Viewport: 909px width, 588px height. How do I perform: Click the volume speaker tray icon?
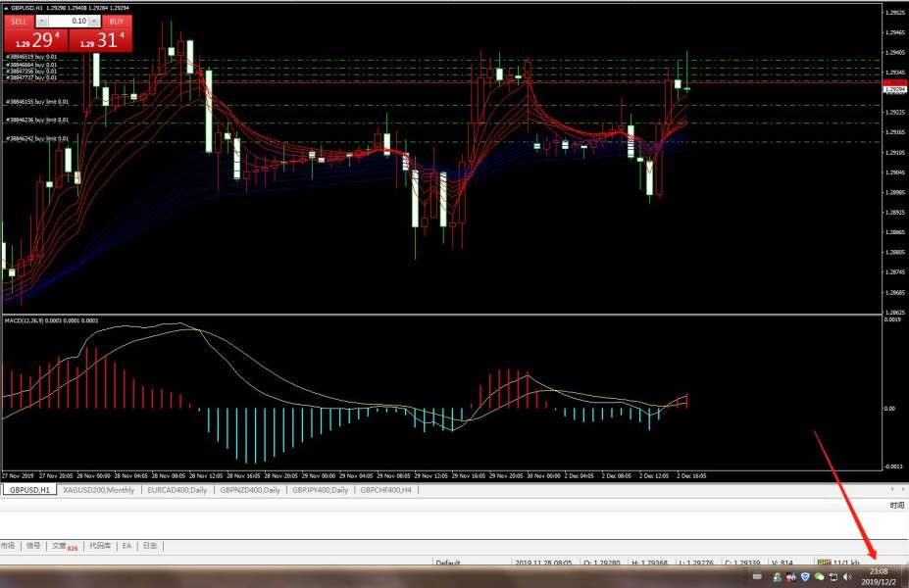847,578
